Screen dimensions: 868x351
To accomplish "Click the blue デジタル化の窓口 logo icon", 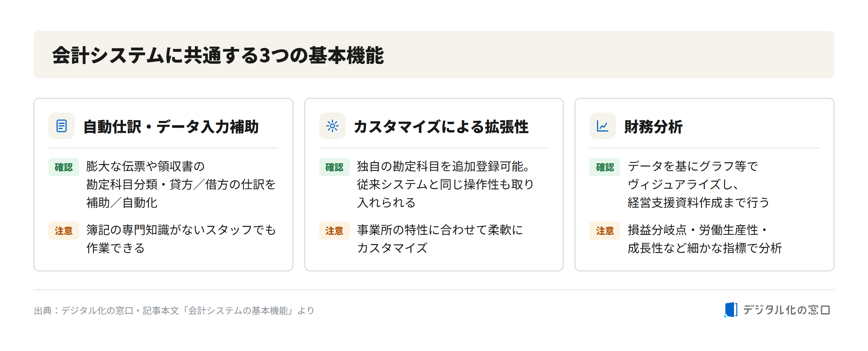I will 731,310.
